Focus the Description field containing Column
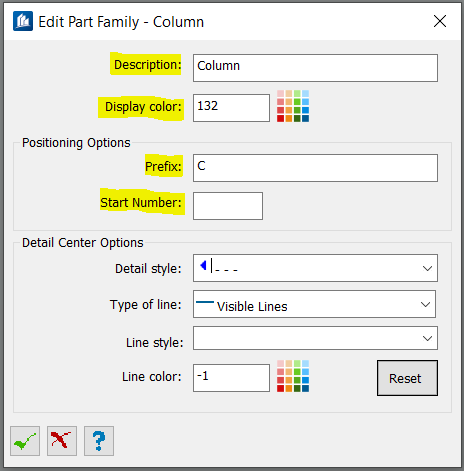Screen dimensions: 464x471 [315, 68]
